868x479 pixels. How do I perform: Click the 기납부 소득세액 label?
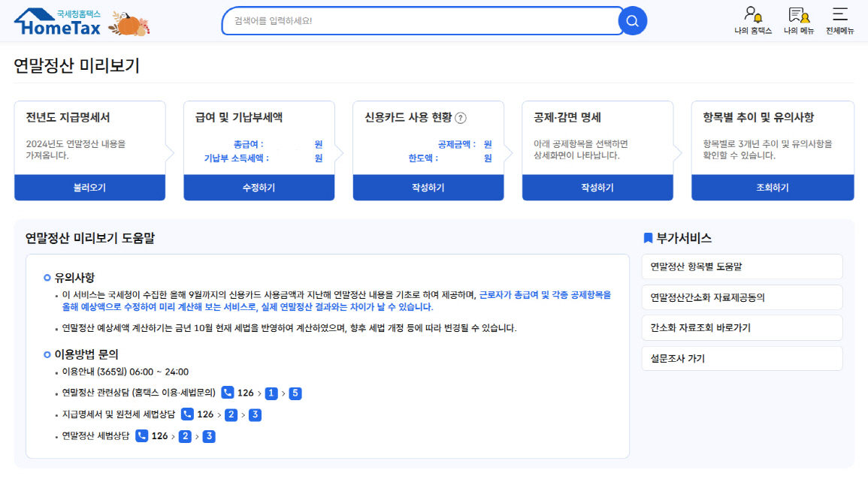(237, 158)
